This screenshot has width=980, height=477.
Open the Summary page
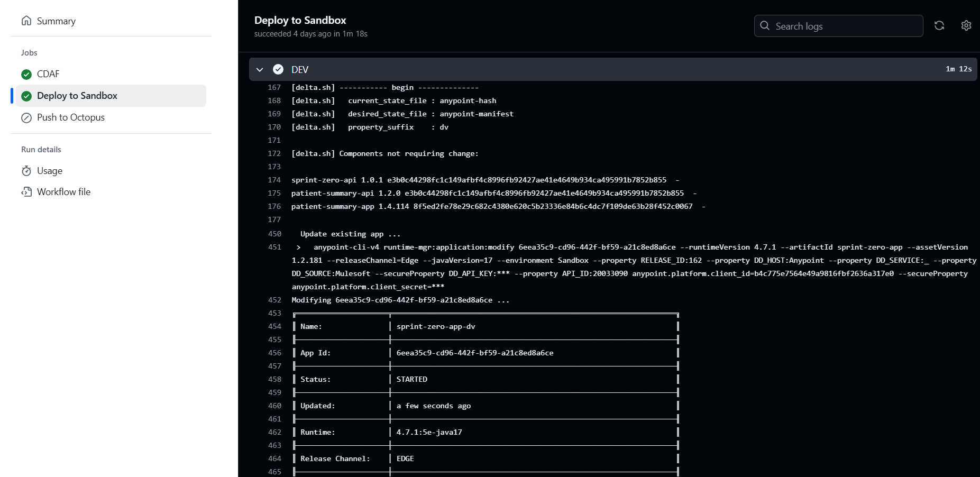click(x=56, y=21)
